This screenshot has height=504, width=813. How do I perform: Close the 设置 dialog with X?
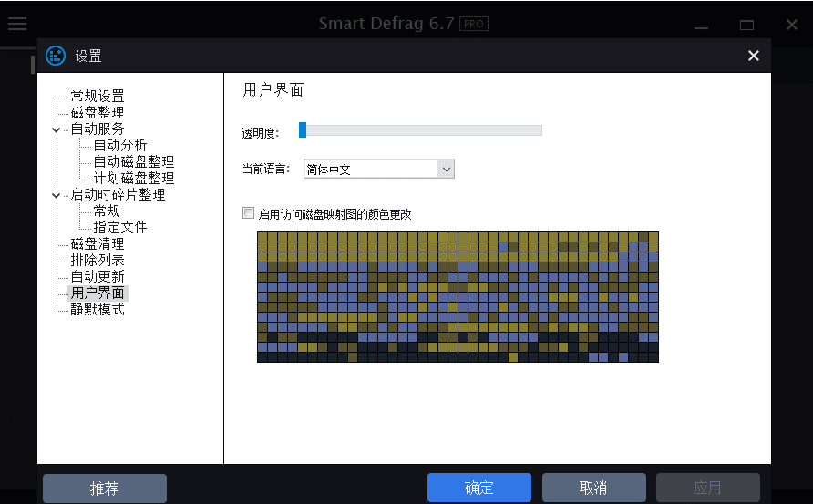tap(754, 56)
